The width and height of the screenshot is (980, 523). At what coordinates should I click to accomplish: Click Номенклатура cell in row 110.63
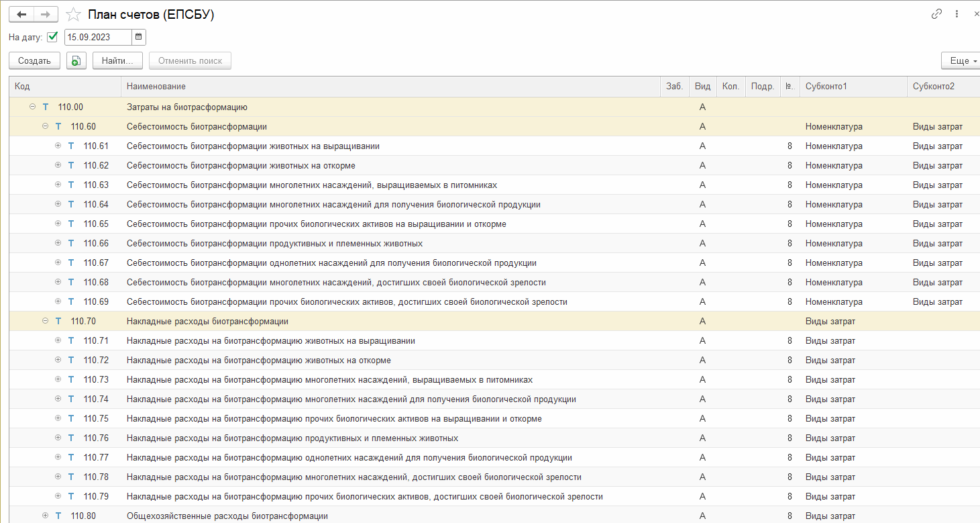(x=834, y=185)
